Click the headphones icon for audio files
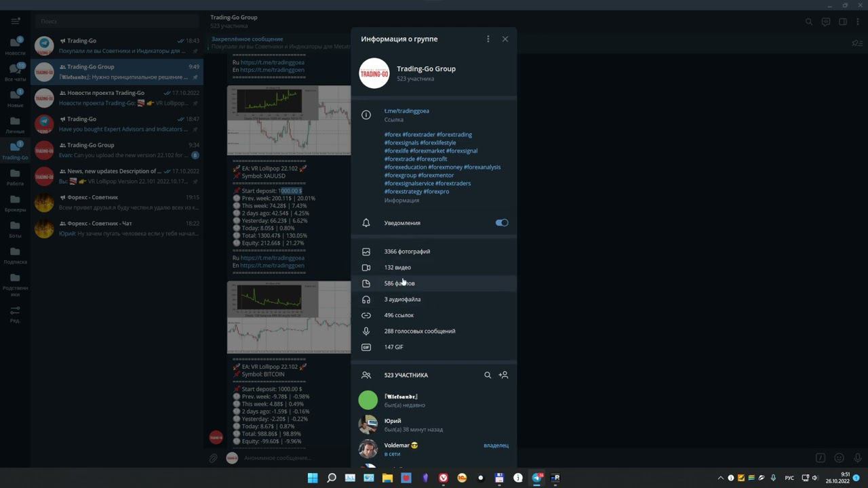Viewport: 868px width, 488px height. [x=366, y=300]
